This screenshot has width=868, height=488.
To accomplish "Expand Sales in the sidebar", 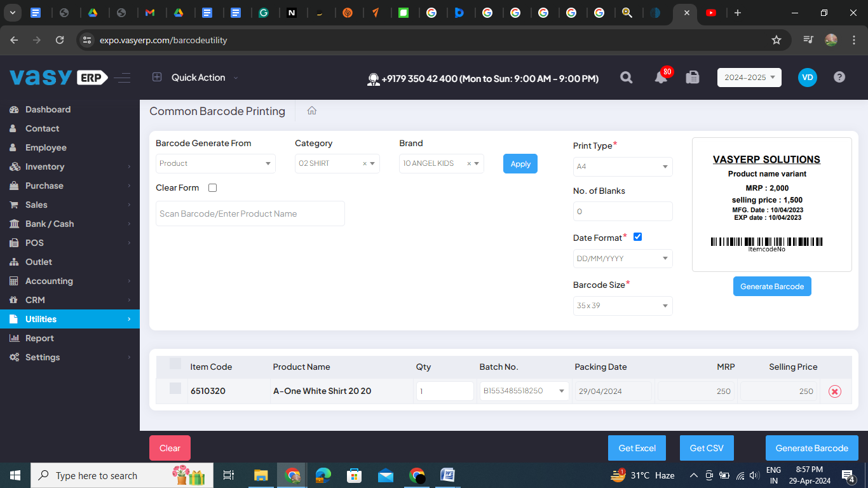I will [70, 205].
